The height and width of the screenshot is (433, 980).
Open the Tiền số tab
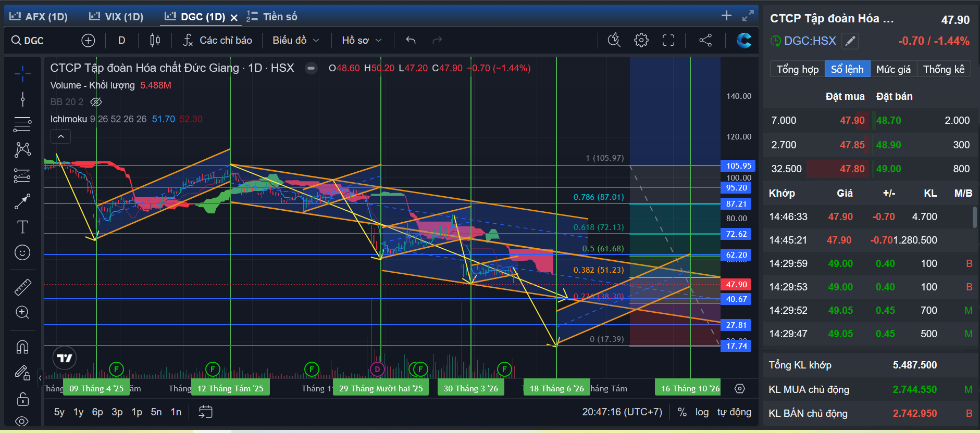point(272,17)
